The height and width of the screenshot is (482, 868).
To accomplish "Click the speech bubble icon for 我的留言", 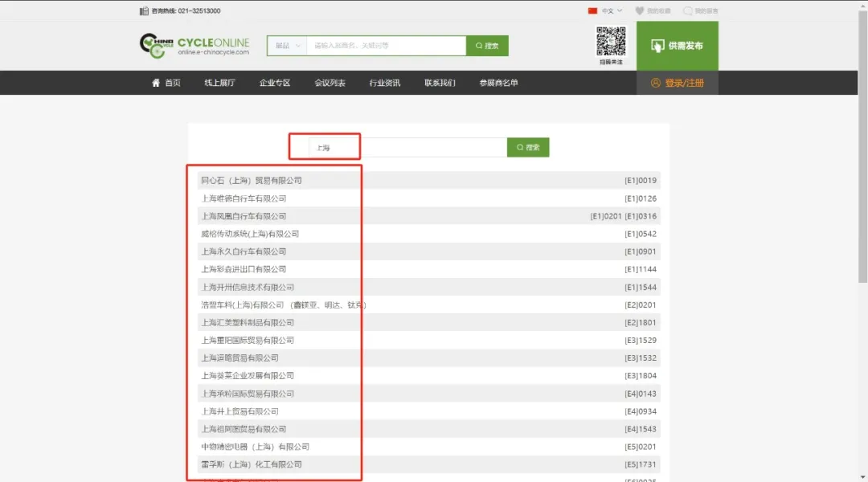I will (687, 11).
